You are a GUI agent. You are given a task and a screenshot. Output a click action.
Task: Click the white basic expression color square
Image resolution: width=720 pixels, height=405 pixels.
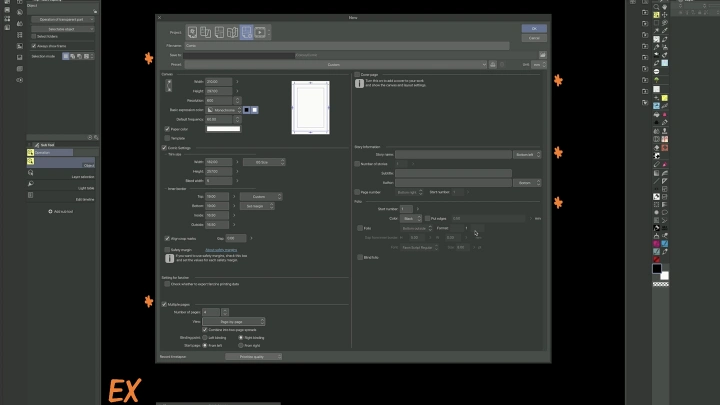tap(255, 110)
